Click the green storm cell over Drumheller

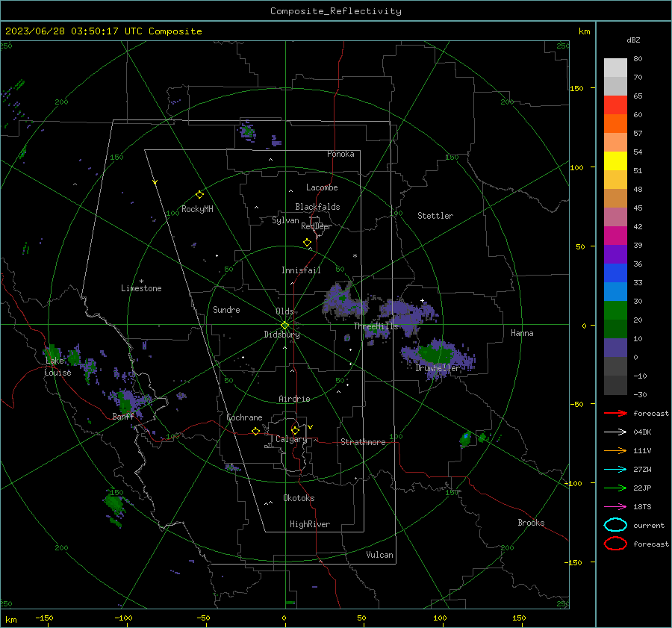click(x=436, y=355)
